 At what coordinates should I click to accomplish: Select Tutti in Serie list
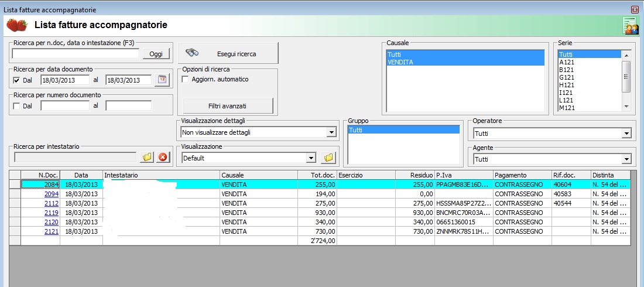590,54
